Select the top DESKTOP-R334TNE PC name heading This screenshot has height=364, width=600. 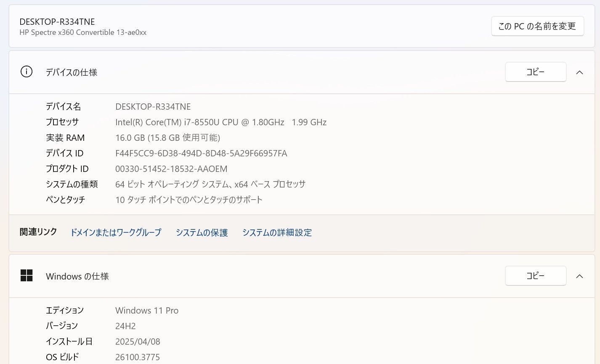click(57, 21)
